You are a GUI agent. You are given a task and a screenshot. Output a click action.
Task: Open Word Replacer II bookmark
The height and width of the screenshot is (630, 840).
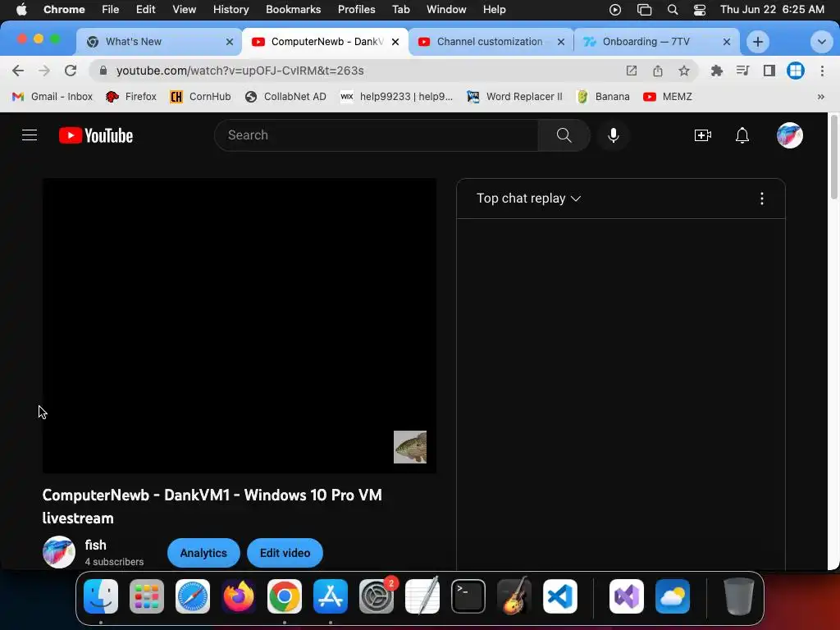pos(515,97)
